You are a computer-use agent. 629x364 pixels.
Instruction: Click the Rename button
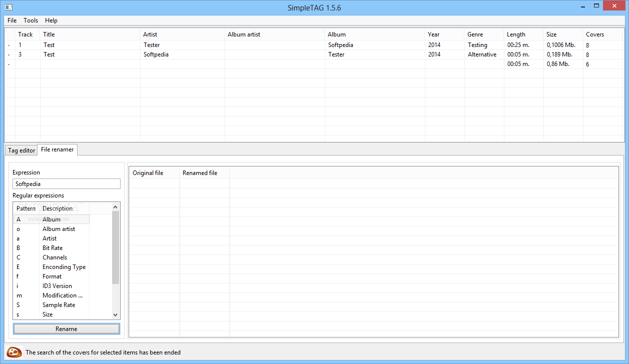coord(67,328)
